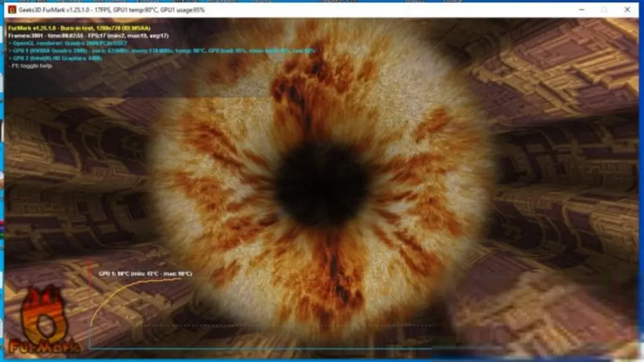Click the FurMark app icon in title bar
The image size is (644, 362).
pos(12,10)
